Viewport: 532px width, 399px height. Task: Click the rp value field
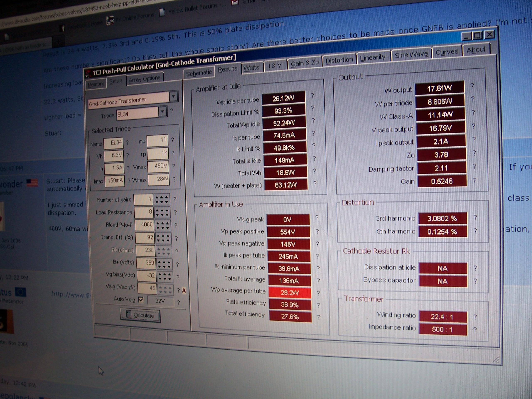(x=158, y=154)
